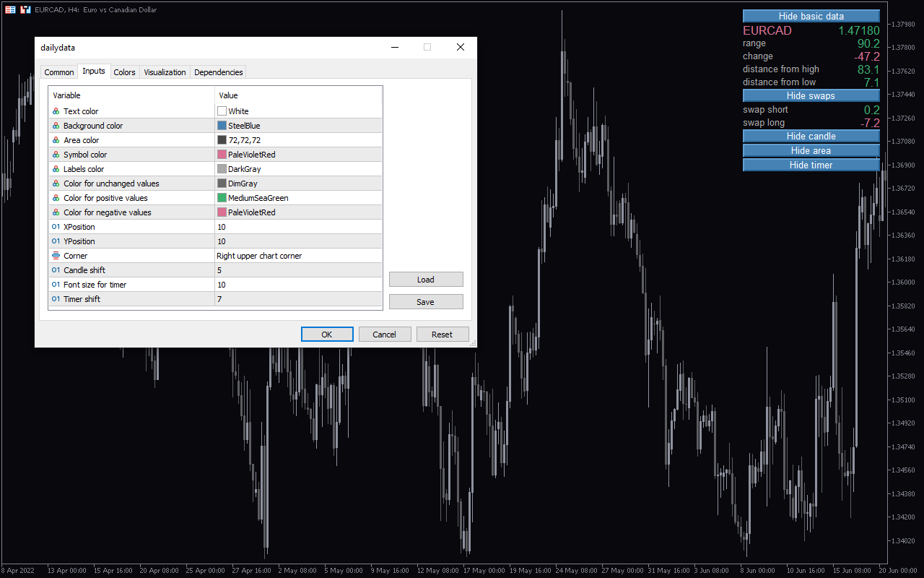Click the change value -47.2
Image resolution: width=924 pixels, height=578 pixels.
pos(866,56)
